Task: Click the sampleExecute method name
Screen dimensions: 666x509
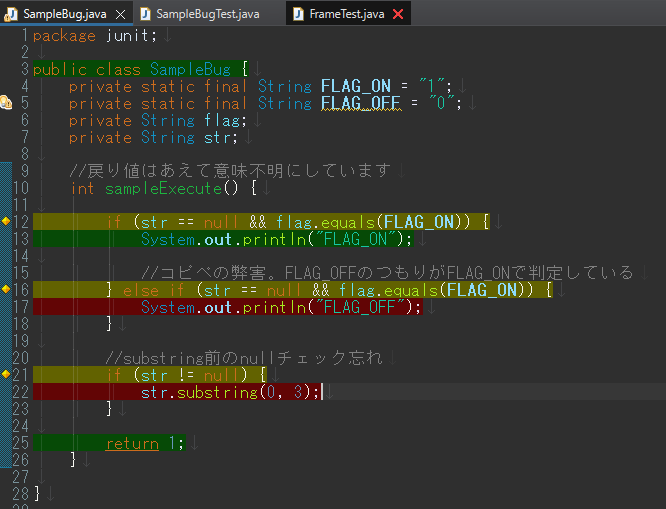Action: click(x=164, y=188)
